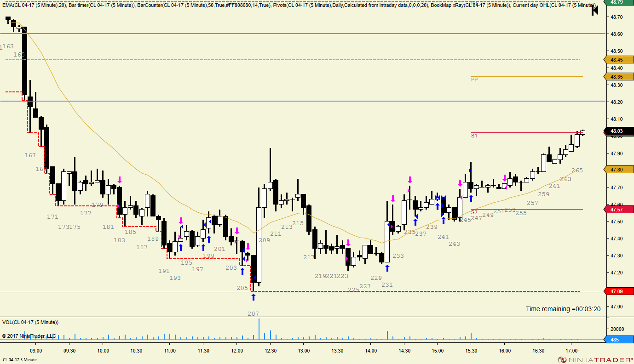The width and height of the screenshot is (634, 364).
Task: Click bar counter label 181
Action: (108, 227)
